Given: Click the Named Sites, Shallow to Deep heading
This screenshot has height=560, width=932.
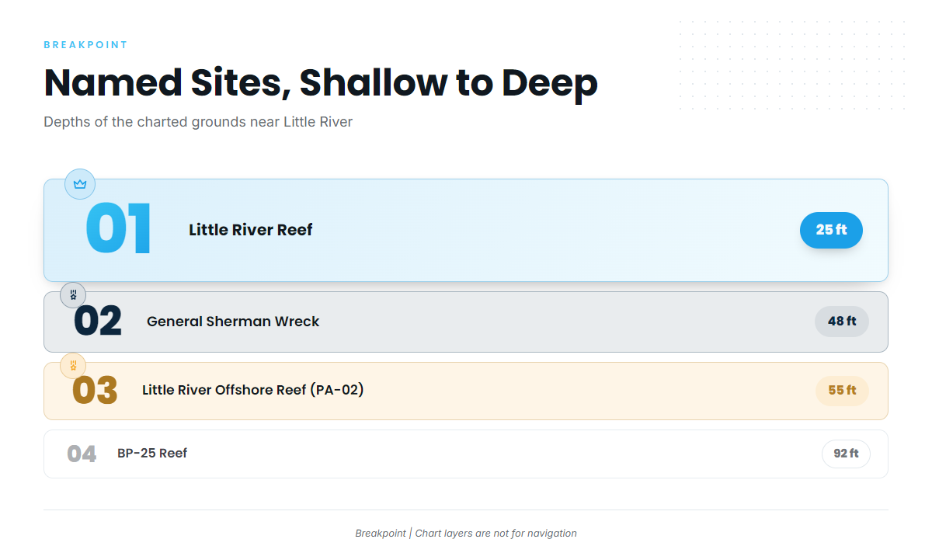Looking at the screenshot, I should point(321,83).
